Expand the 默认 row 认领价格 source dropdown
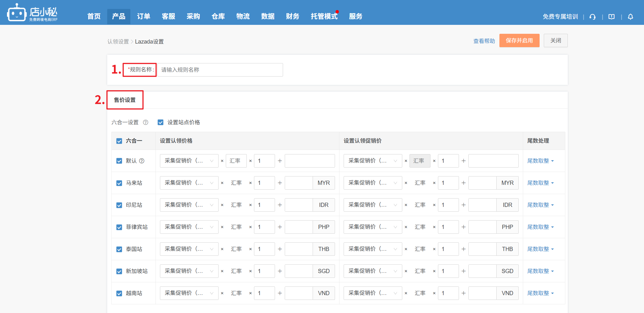The width and height of the screenshot is (644, 313). coord(189,161)
